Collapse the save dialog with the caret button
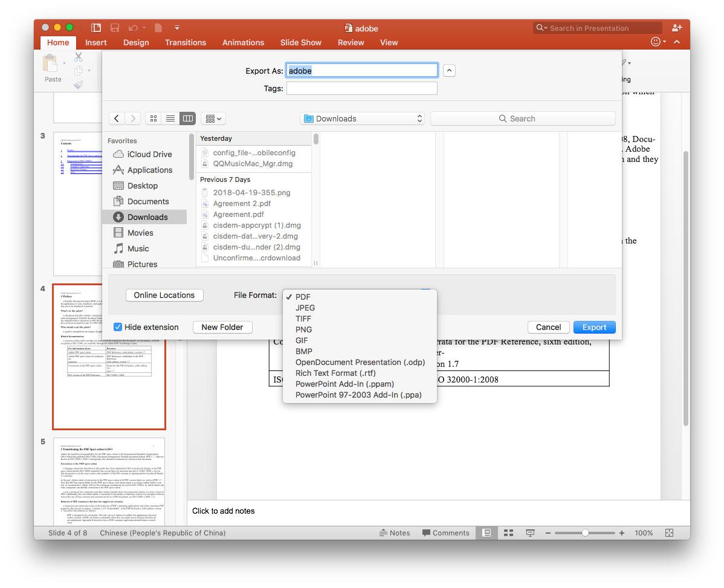This screenshot has width=724, height=588. point(449,71)
